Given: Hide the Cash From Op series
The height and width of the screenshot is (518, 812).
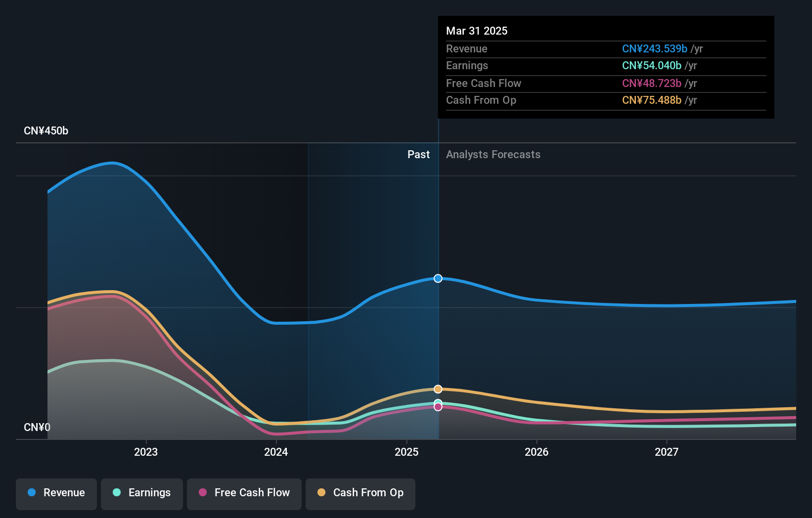Looking at the screenshot, I should click(360, 493).
